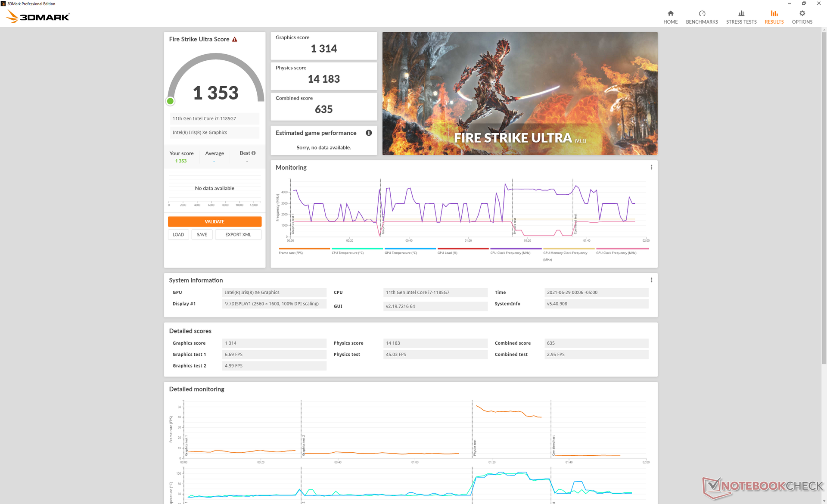Screen dimensions: 827x504
Task: Select the Results tab
Action: (x=774, y=17)
